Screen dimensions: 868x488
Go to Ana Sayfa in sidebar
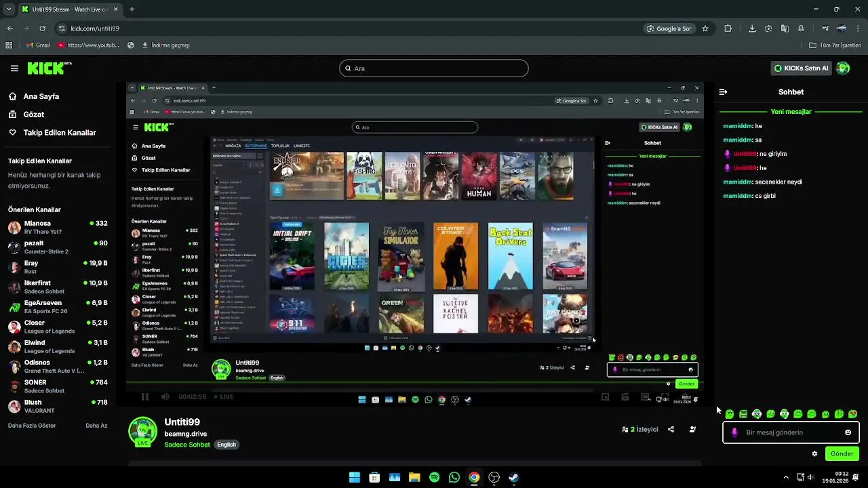coord(34,96)
